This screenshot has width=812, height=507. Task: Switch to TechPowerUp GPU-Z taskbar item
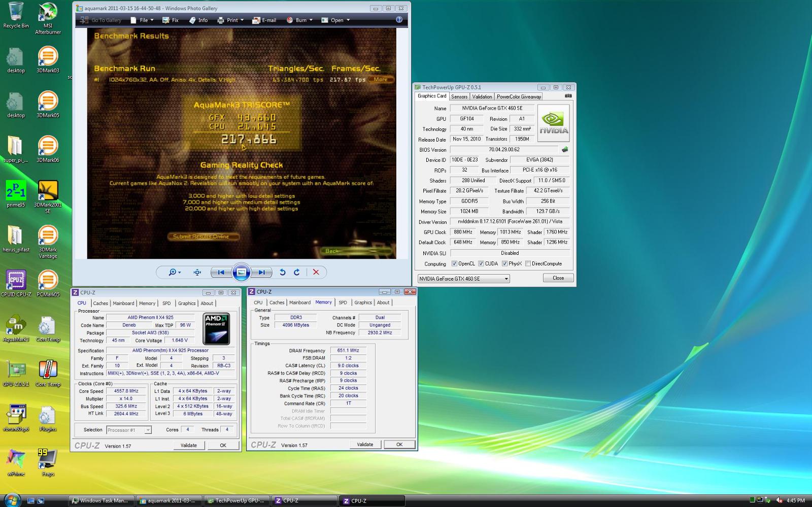point(236,501)
